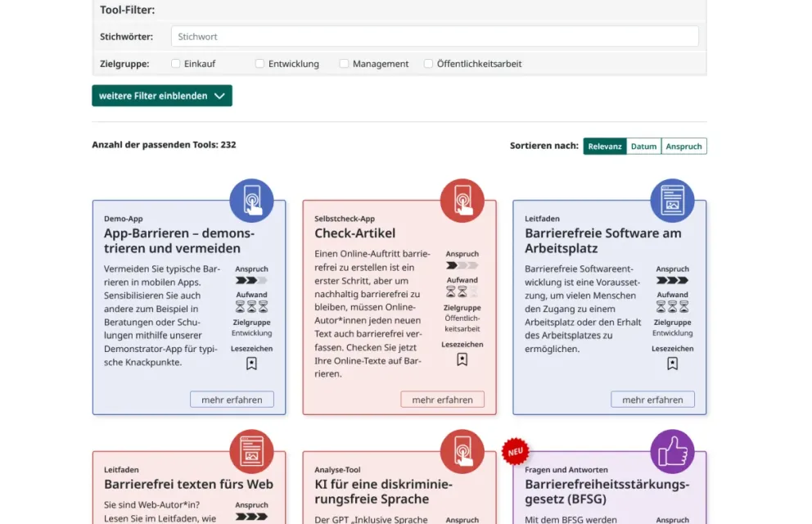Check the Management target group checkbox
This screenshot has width=812, height=524.
point(344,63)
